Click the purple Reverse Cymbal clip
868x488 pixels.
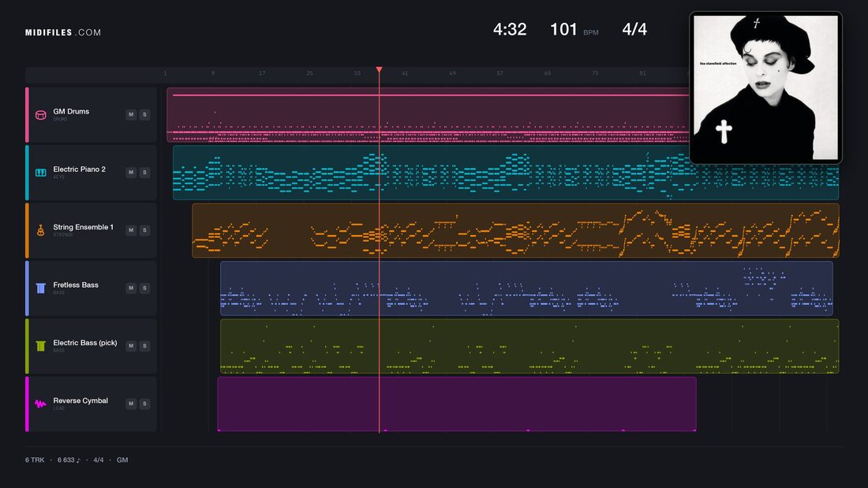click(457, 404)
